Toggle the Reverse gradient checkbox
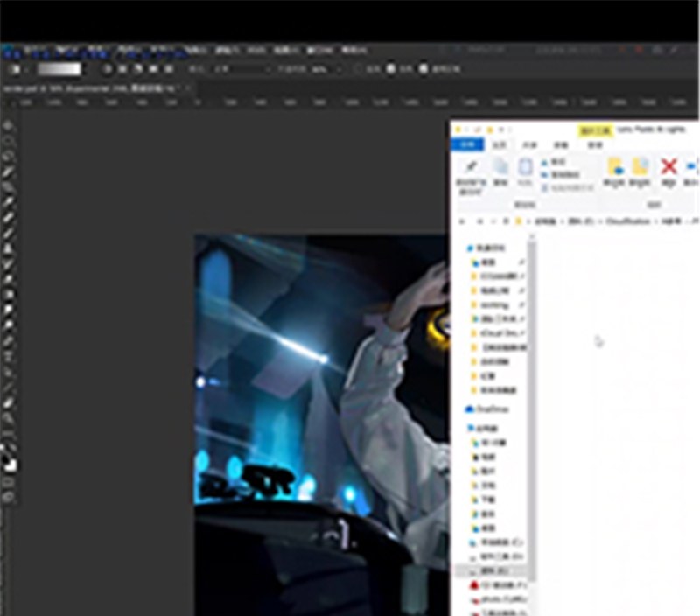 click(358, 69)
